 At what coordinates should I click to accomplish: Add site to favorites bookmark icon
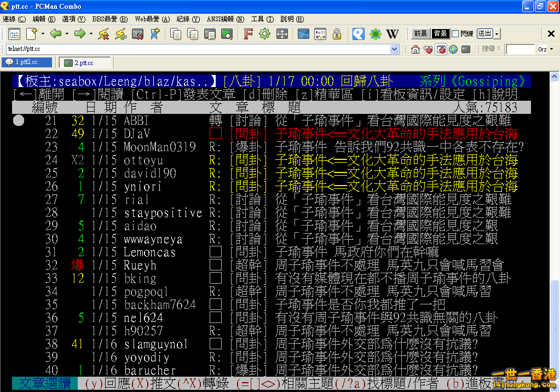155,34
